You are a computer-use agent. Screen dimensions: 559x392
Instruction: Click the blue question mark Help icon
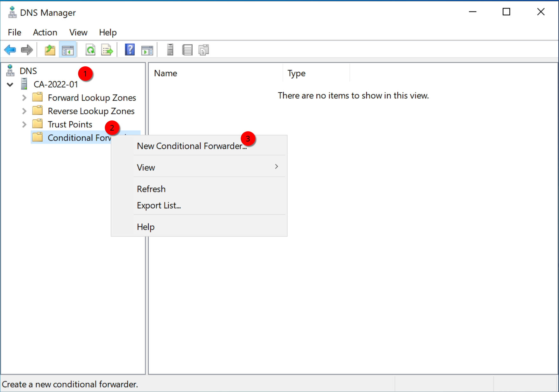click(130, 50)
